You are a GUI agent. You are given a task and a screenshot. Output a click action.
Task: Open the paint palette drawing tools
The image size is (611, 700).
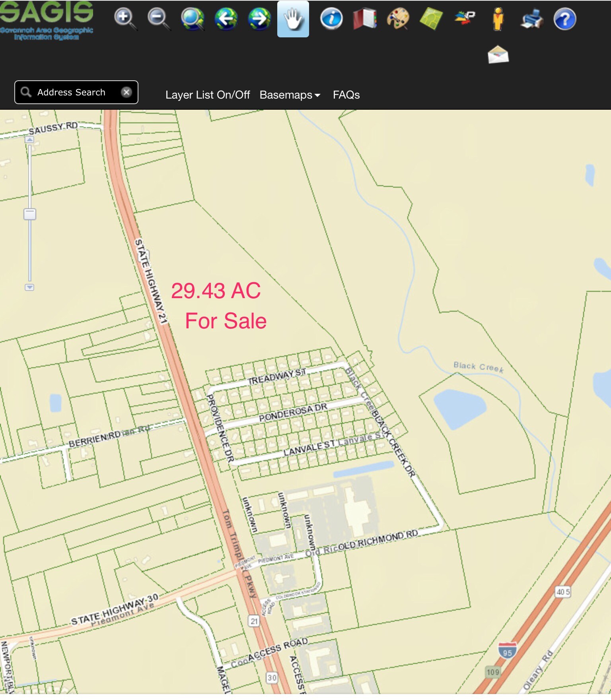[398, 19]
